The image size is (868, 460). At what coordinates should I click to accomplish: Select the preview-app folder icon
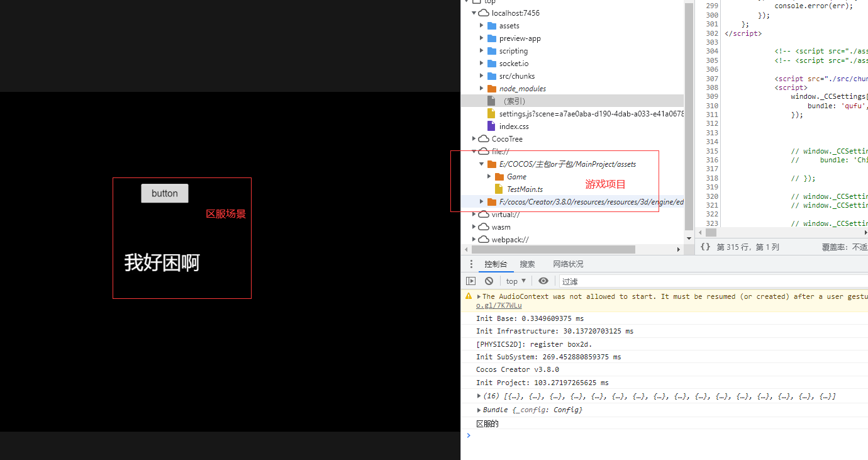492,38
